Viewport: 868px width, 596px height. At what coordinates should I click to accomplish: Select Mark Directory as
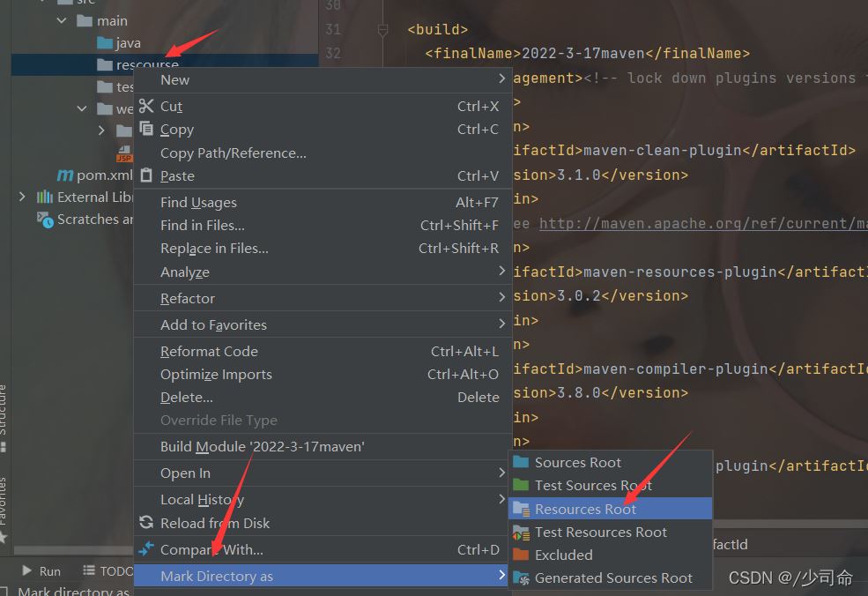pos(323,576)
